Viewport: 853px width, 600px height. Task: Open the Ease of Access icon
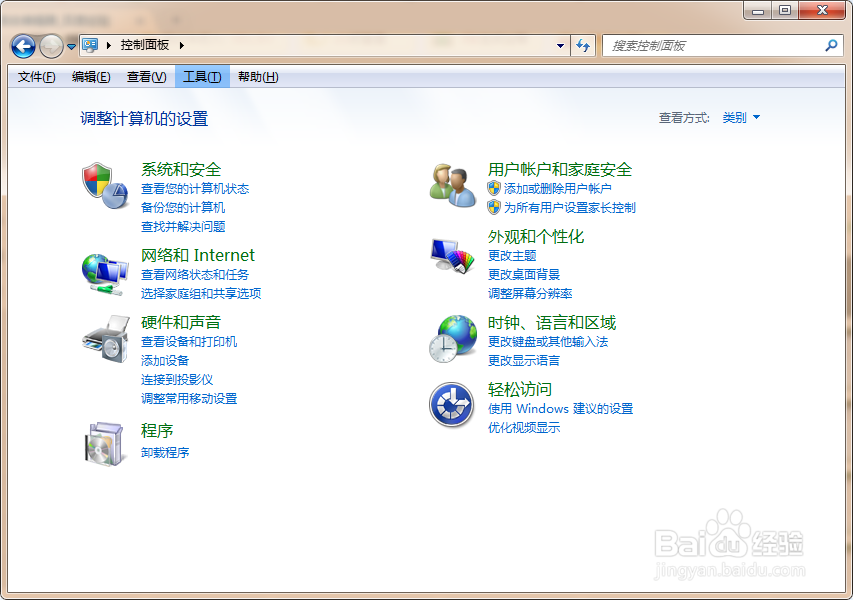tap(450, 404)
